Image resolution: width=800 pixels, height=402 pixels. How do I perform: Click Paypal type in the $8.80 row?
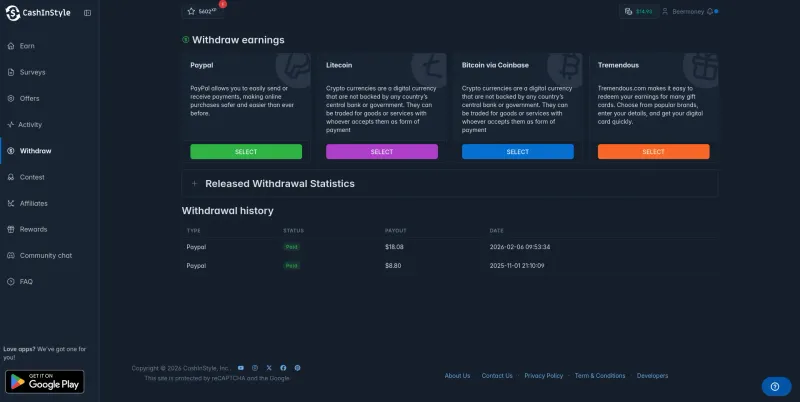click(x=196, y=266)
